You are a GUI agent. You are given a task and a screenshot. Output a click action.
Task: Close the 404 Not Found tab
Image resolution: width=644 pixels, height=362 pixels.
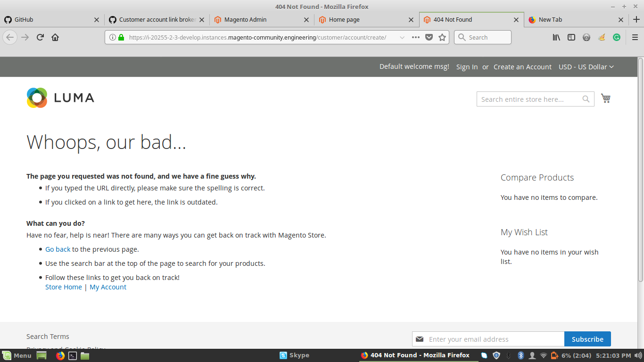coord(516,20)
